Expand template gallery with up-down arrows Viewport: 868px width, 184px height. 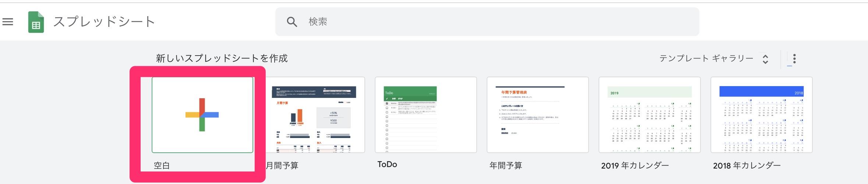765,59
